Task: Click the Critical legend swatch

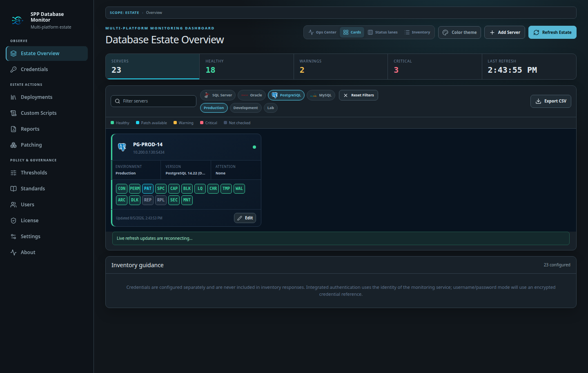Action: click(x=202, y=123)
